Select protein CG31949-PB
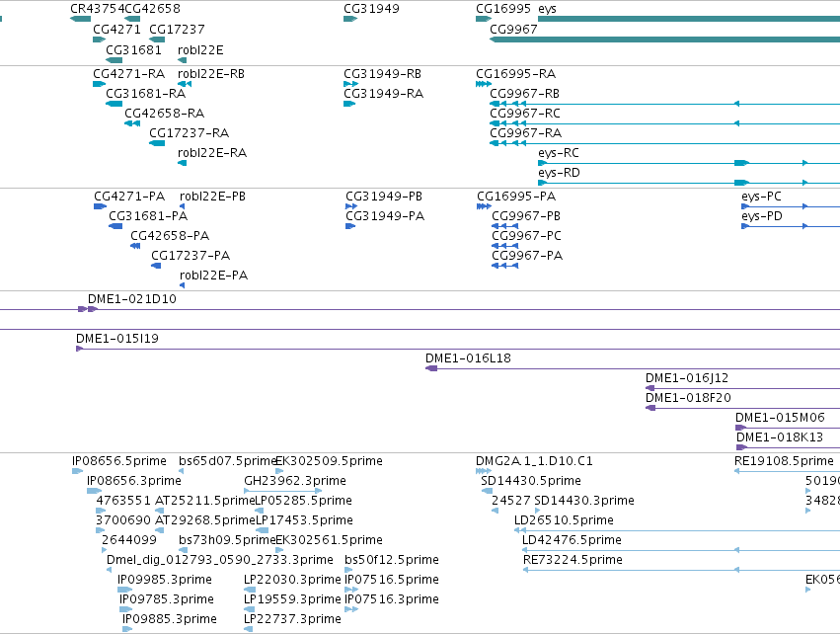Image resolution: width=840 pixels, height=634 pixels. tap(384, 197)
